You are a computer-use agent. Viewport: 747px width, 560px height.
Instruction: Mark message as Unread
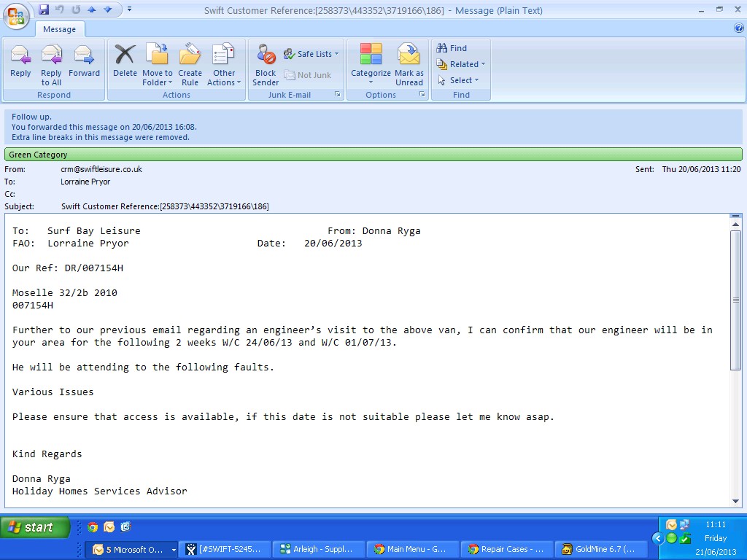point(409,65)
